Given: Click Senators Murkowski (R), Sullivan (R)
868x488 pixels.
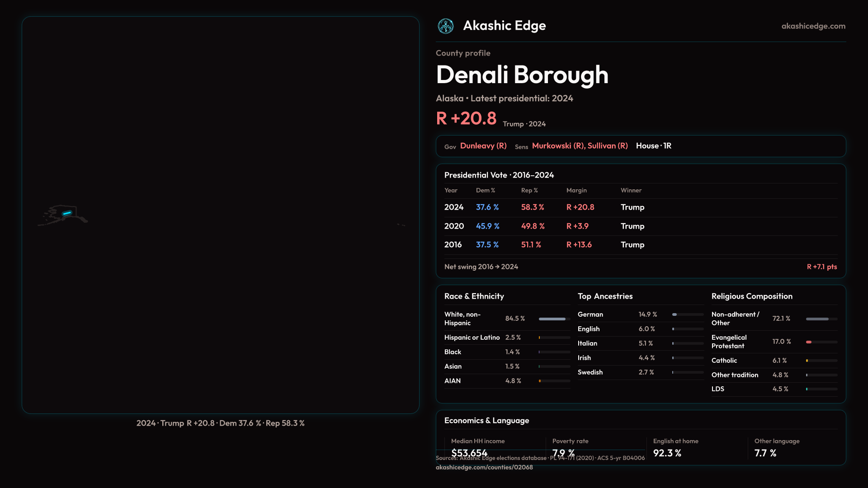Looking at the screenshot, I should coord(580,146).
